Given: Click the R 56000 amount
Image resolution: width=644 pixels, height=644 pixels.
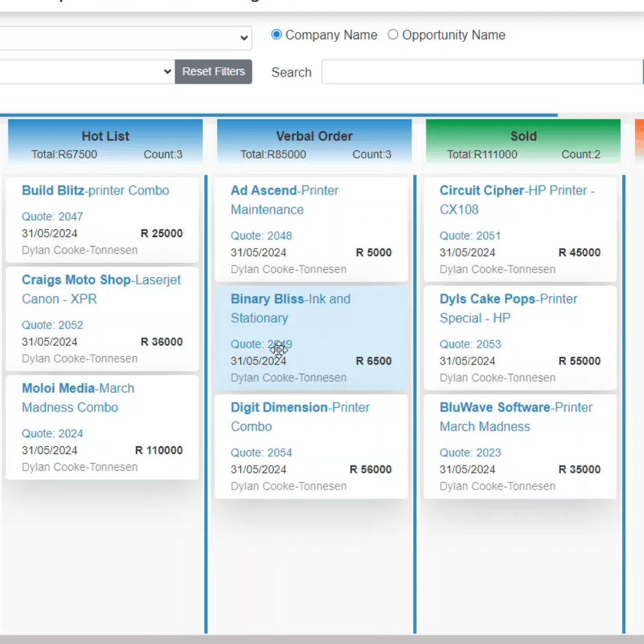Looking at the screenshot, I should 370,469.
